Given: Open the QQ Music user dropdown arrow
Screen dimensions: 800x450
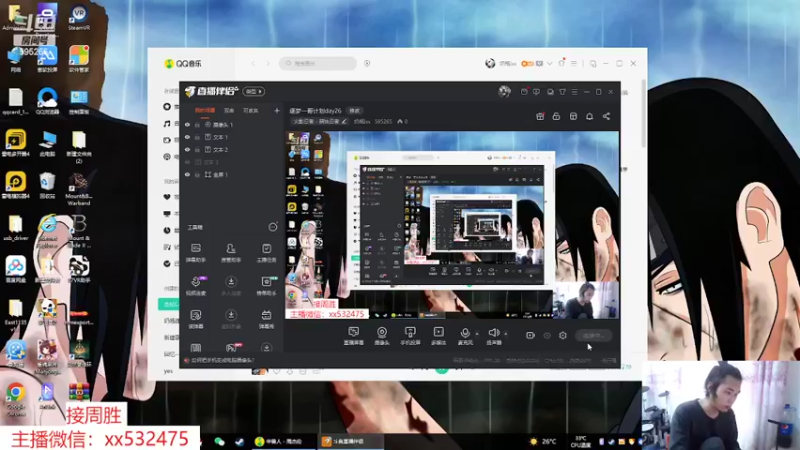Looking at the screenshot, I should pyautogui.click(x=549, y=64).
